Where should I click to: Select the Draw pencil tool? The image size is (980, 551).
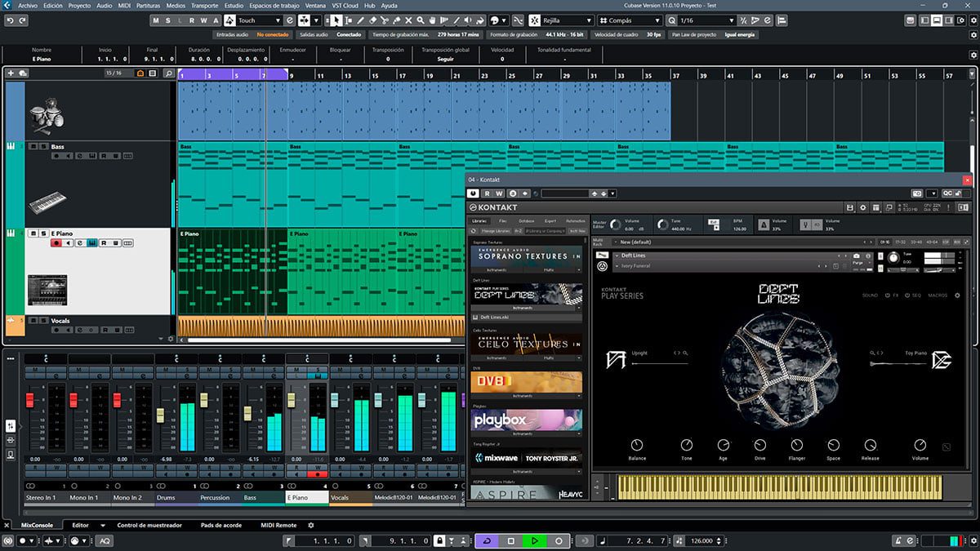coord(360,20)
